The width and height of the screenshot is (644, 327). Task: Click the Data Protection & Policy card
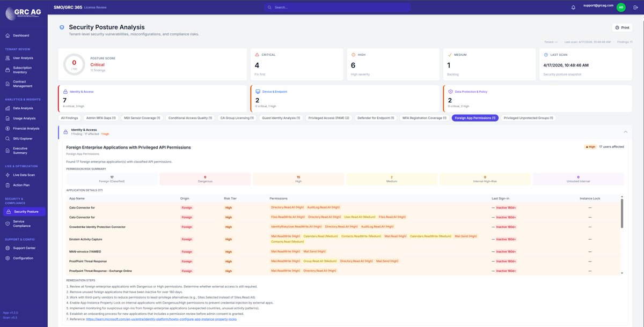tap(538, 98)
